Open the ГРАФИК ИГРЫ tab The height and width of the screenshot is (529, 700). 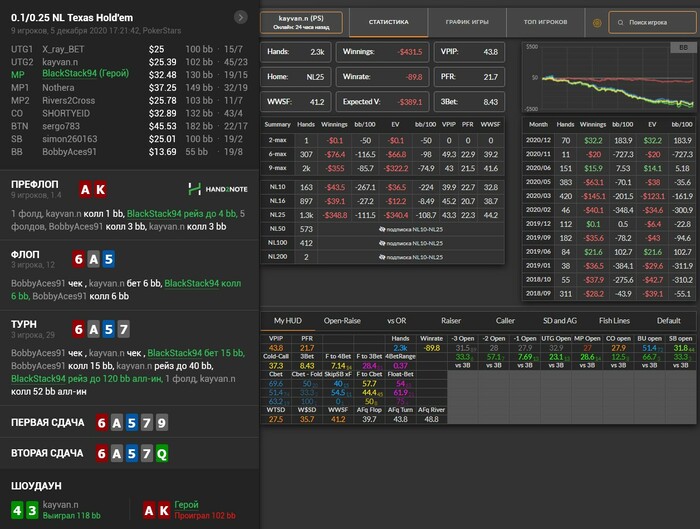[x=467, y=22]
